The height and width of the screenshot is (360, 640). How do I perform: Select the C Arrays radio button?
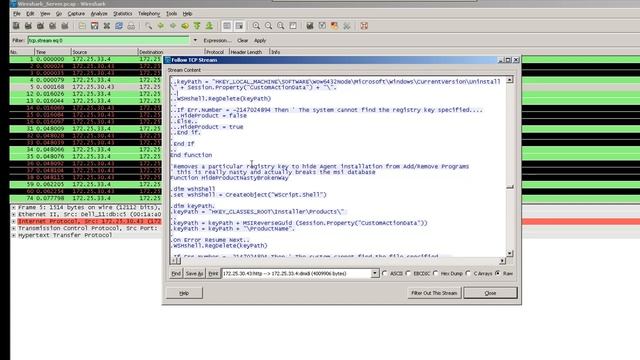point(468,273)
